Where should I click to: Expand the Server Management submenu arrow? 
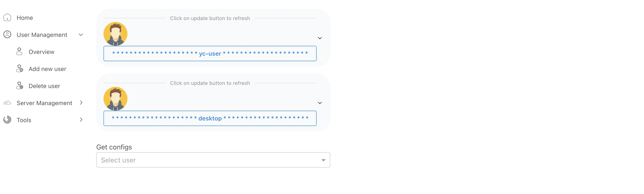pyautogui.click(x=81, y=103)
